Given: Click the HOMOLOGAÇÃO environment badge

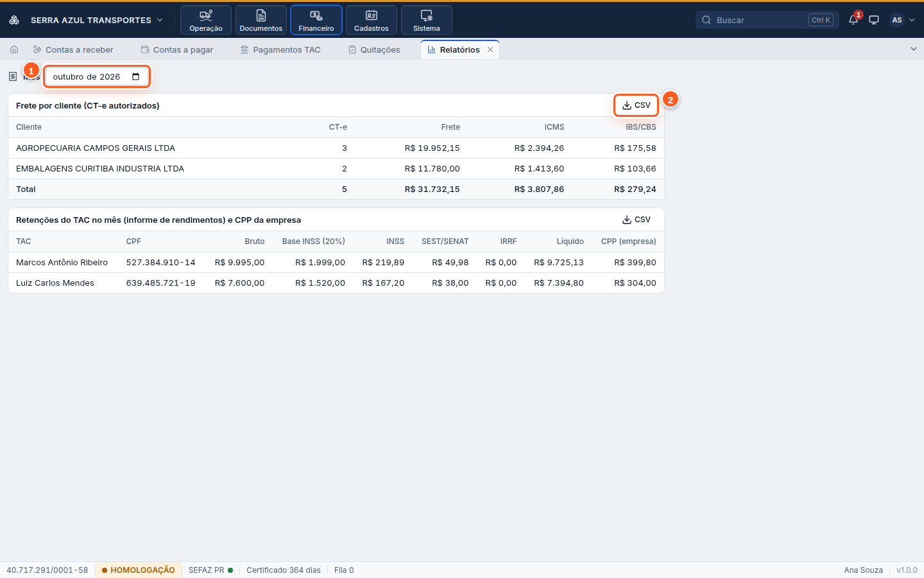Looking at the screenshot, I should (x=139, y=570).
